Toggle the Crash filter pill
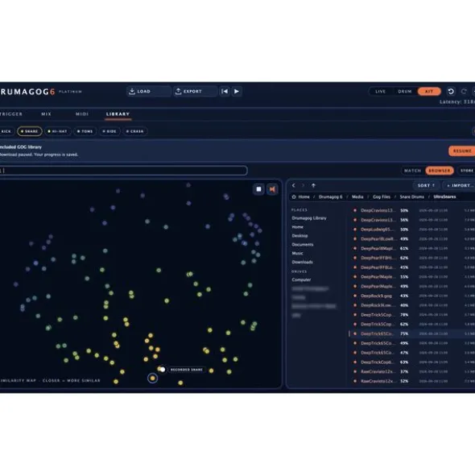 point(135,131)
